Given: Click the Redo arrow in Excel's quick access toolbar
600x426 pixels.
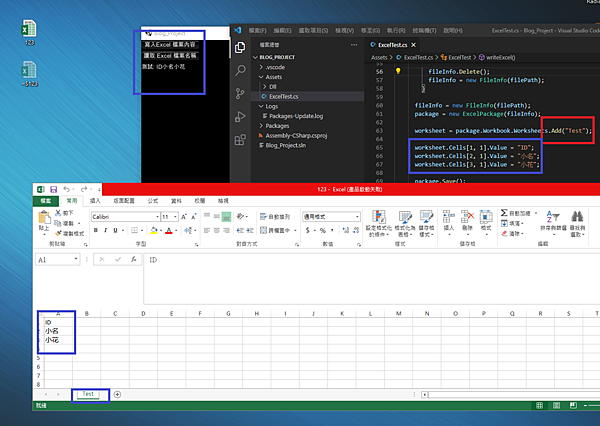Looking at the screenshot, I should tap(84, 189).
